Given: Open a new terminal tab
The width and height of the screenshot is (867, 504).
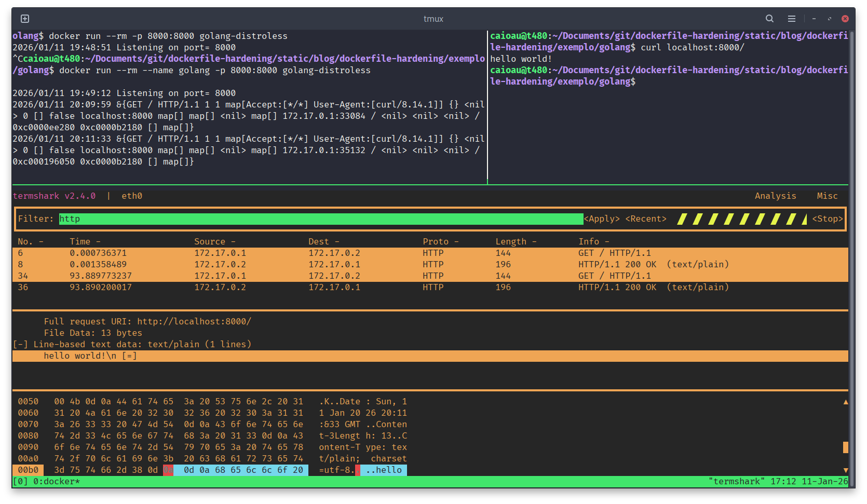Looking at the screenshot, I should pyautogui.click(x=24, y=19).
